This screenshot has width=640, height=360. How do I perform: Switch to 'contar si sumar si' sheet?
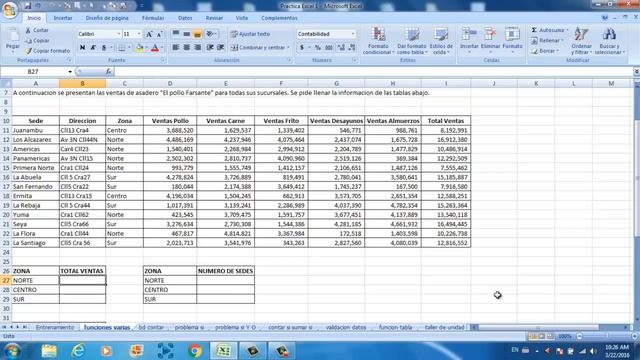click(x=290, y=327)
